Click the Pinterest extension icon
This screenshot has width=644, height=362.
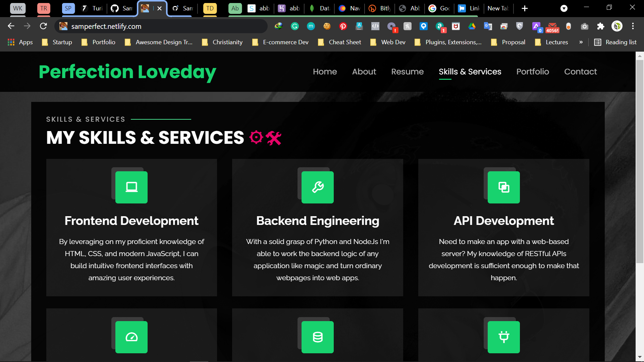click(343, 26)
